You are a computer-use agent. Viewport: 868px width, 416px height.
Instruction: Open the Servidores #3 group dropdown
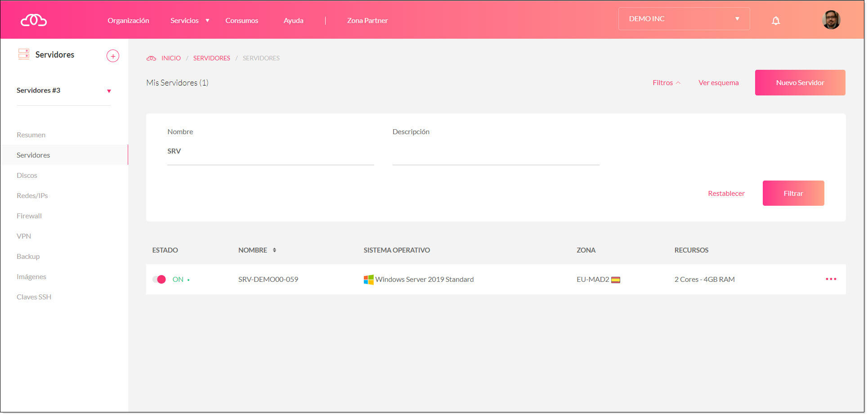[x=63, y=90]
